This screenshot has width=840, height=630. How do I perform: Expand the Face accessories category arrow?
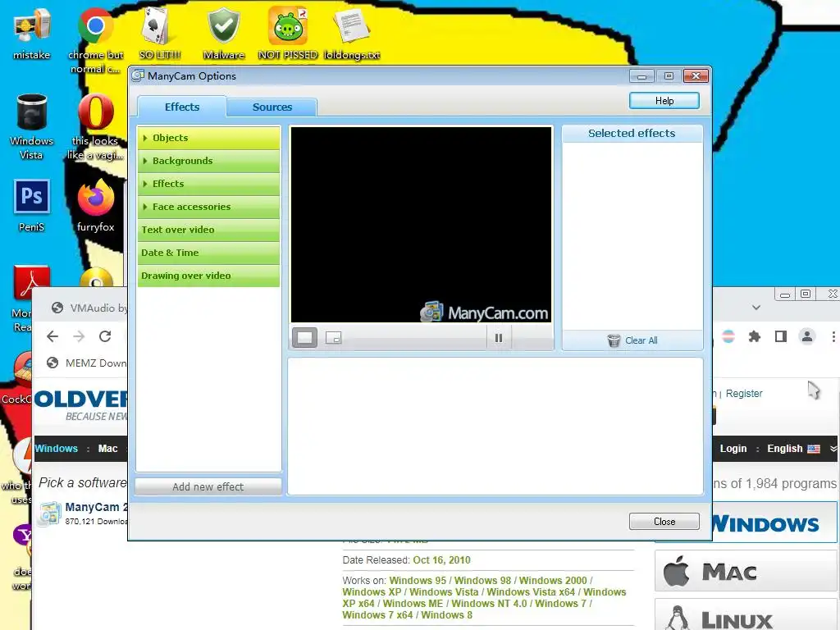pyautogui.click(x=144, y=207)
